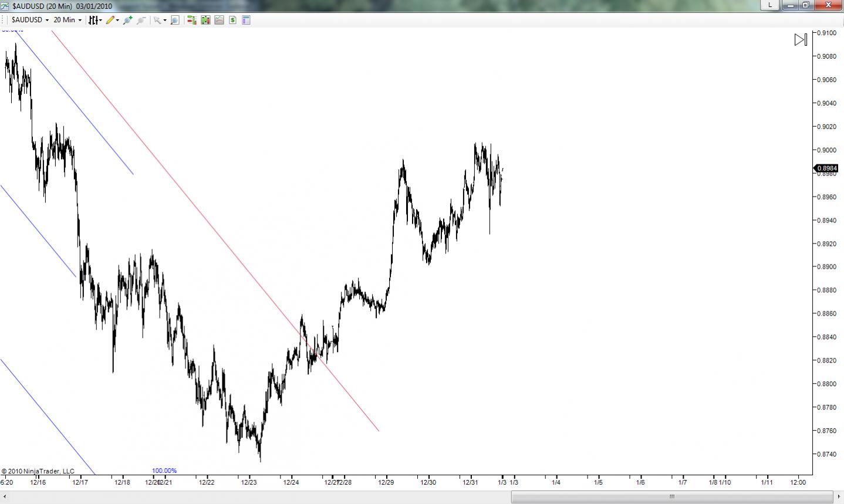Screen dimensions: 844x504
Task: Click the 12/29 date axis label
Action: click(386, 482)
